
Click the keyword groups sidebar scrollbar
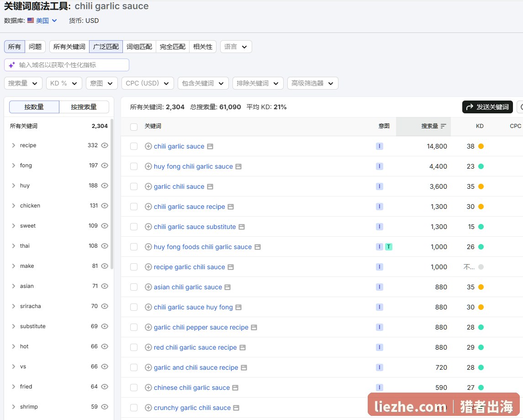[x=112, y=194]
